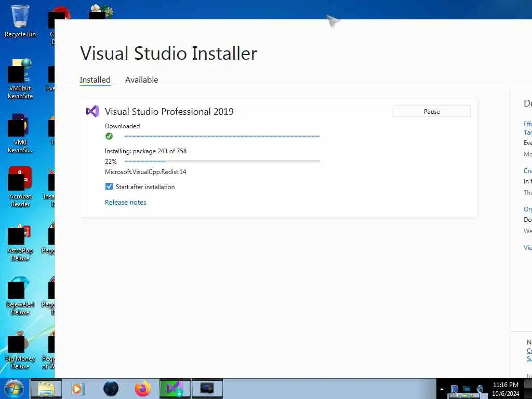Screen dimensions: 532x399
Task: Click the dark globe browser taskbar icon
Action: point(111,389)
